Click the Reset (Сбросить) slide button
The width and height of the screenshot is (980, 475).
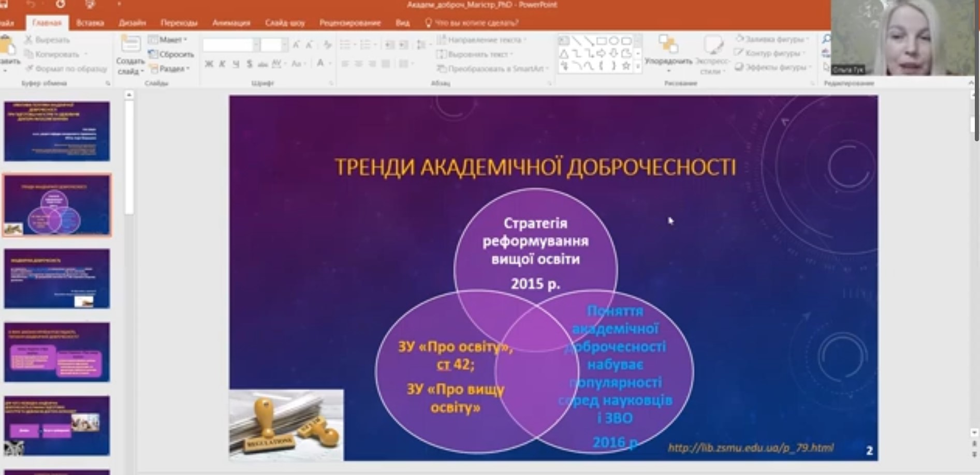171,54
